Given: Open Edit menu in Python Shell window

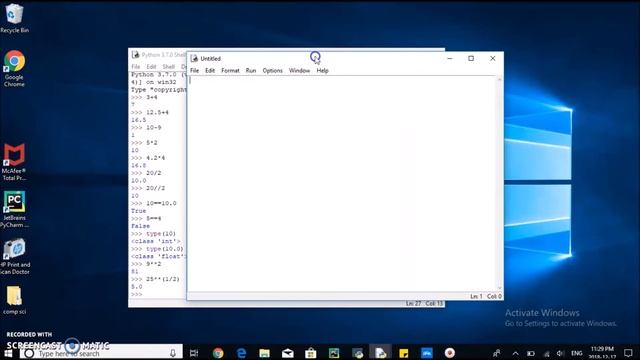Looking at the screenshot, I should pyautogui.click(x=151, y=67).
